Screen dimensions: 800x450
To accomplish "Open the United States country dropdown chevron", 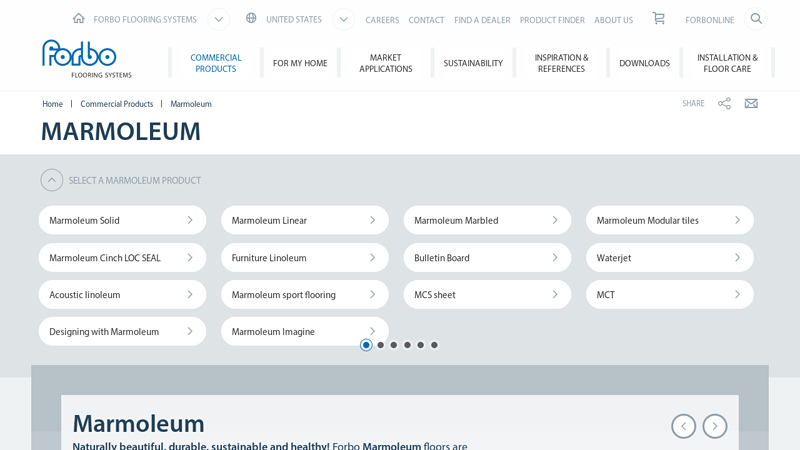I will [343, 19].
